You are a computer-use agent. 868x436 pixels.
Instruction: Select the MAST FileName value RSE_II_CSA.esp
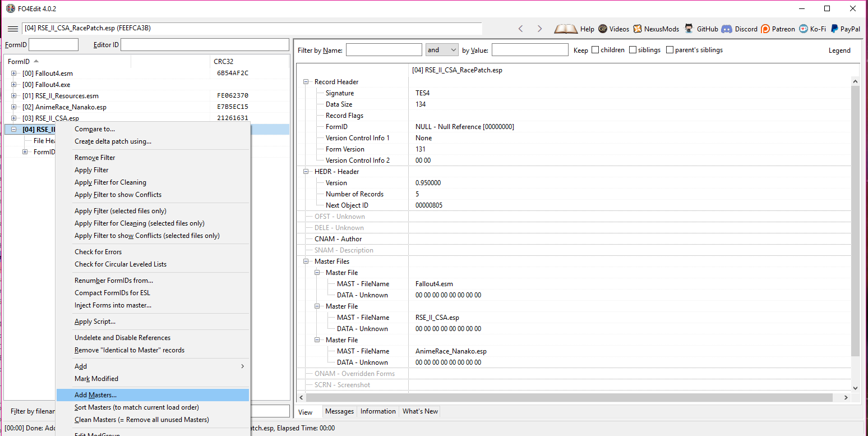437,318
